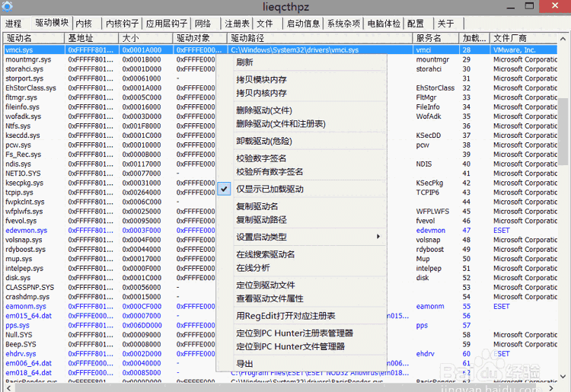The height and width of the screenshot is (392, 571).
Task: Select 卸载驱动(危险) in the context menu
Action: (x=263, y=141)
